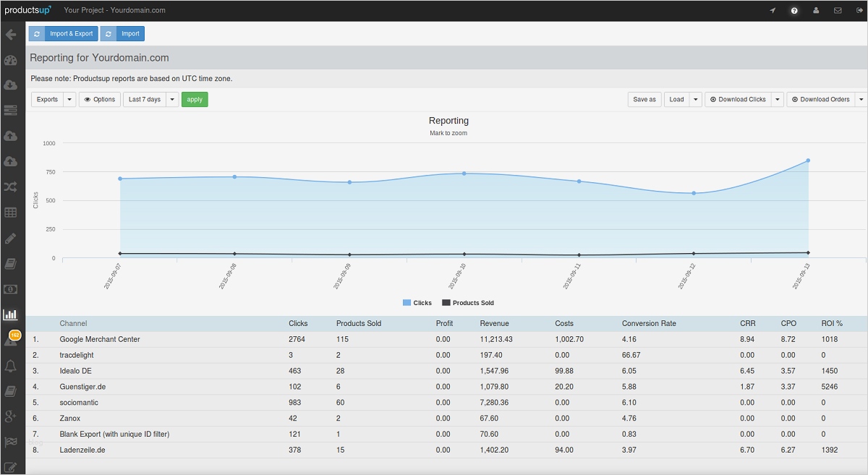The width and height of the screenshot is (868, 475).
Task: Sort table by Conversion Rate column header
Action: [649, 323]
